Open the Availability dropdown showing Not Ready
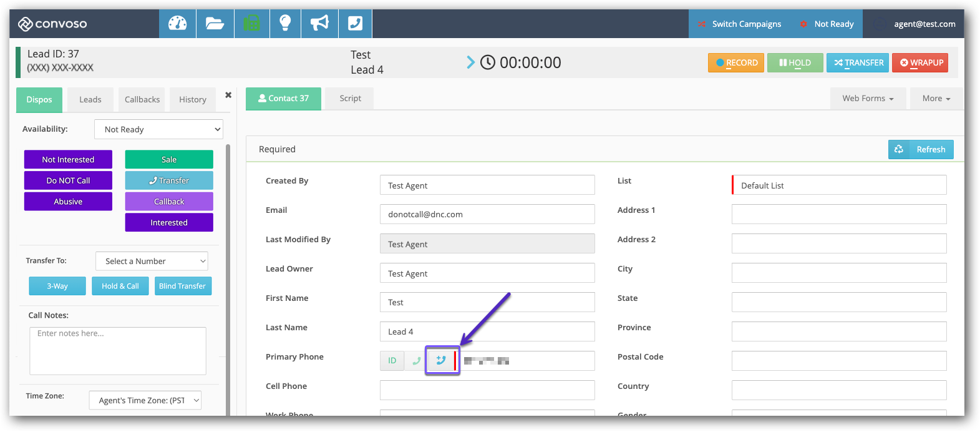This screenshot has width=980, height=432. click(x=158, y=129)
